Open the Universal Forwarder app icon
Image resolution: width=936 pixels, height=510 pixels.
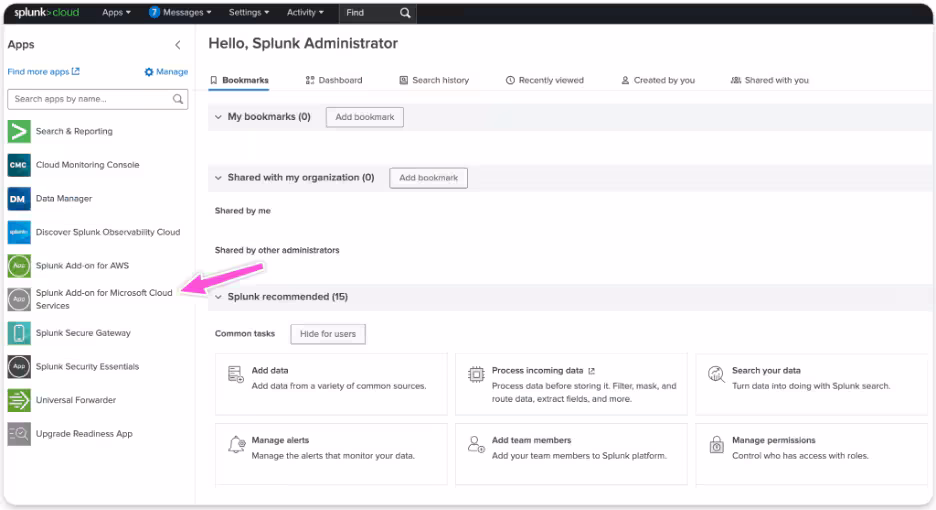point(19,400)
